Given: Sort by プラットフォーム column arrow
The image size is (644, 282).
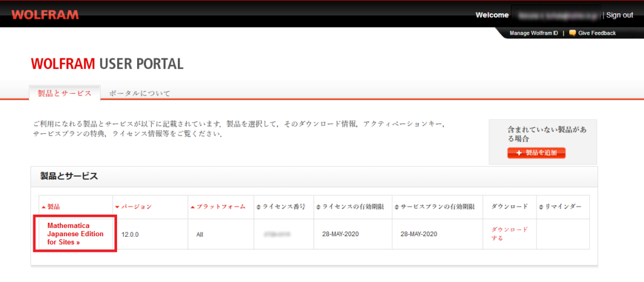Looking at the screenshot, I should [x=192, y=207].
